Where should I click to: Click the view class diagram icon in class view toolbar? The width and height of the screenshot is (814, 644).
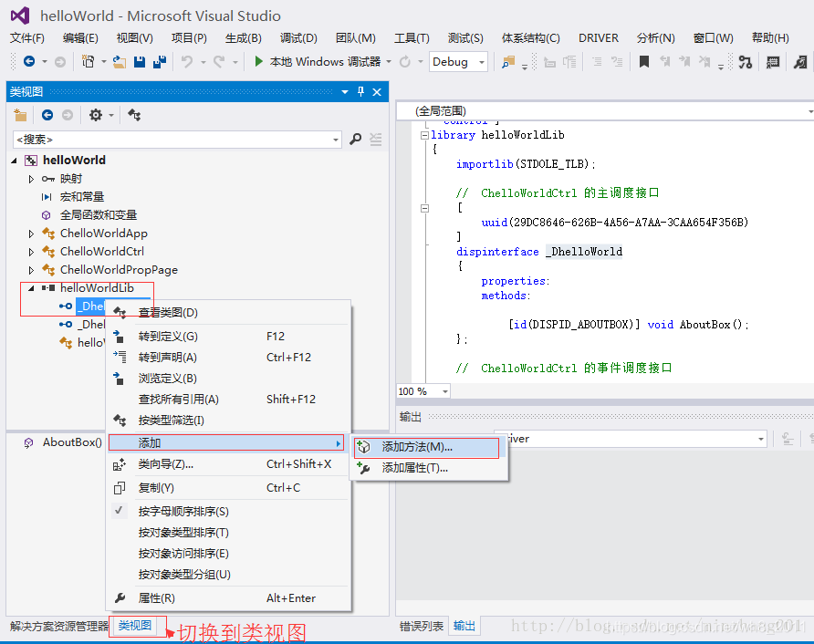[x=134, y=115]
